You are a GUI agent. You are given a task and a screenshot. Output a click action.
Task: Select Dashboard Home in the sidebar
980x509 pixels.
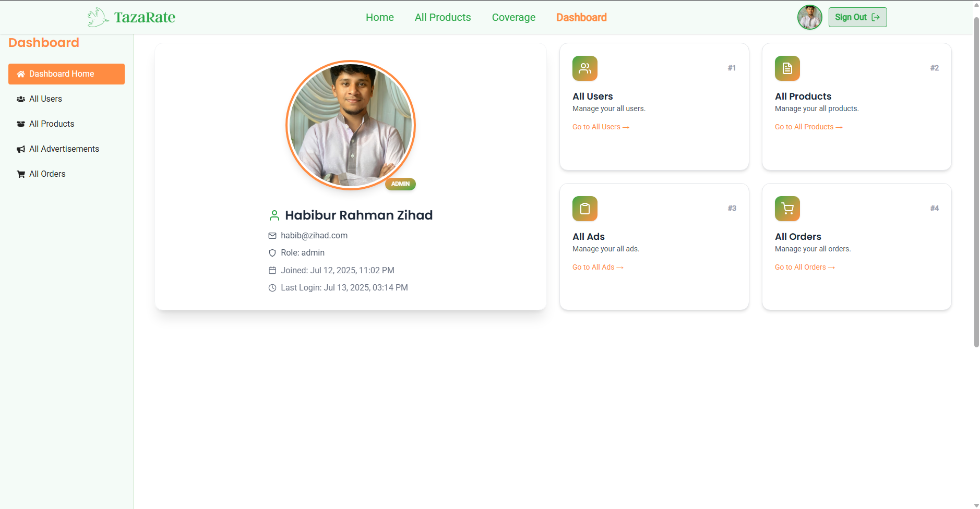pos(66,74)
